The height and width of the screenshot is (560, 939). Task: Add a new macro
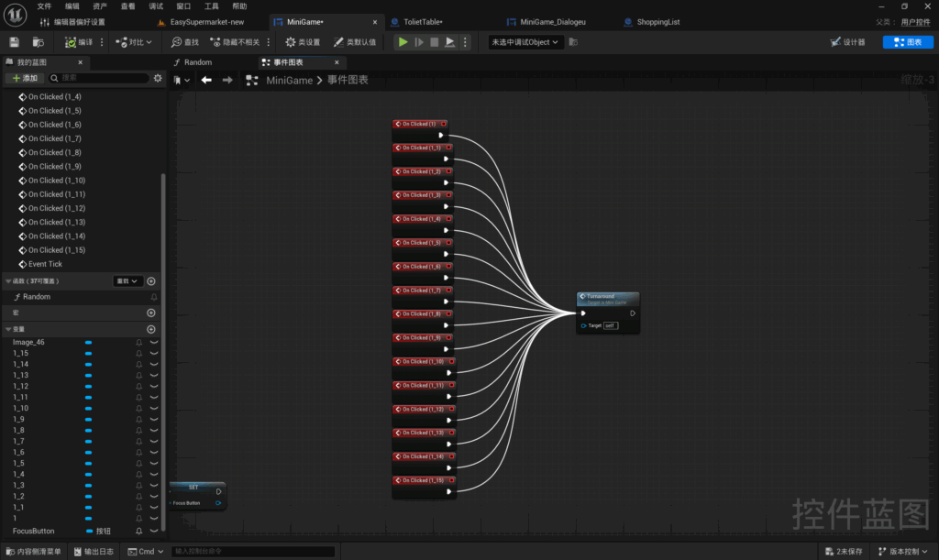(x=151, y=313)
